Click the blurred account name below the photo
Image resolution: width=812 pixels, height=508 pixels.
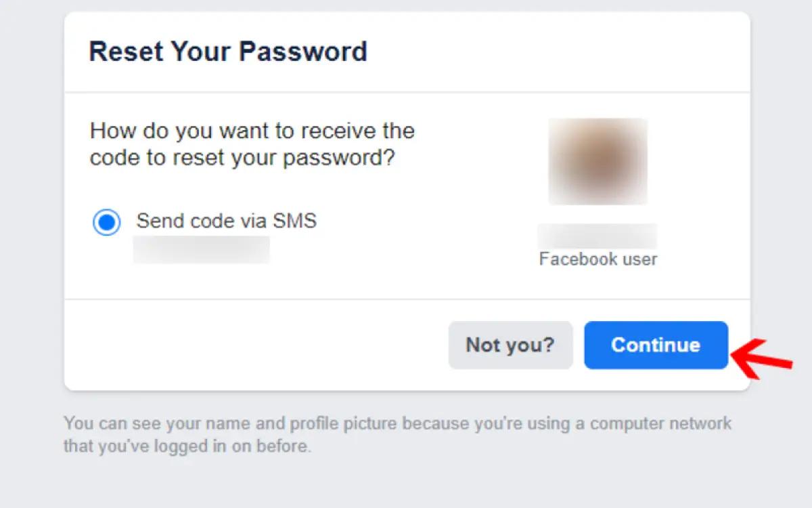[597, 236]
